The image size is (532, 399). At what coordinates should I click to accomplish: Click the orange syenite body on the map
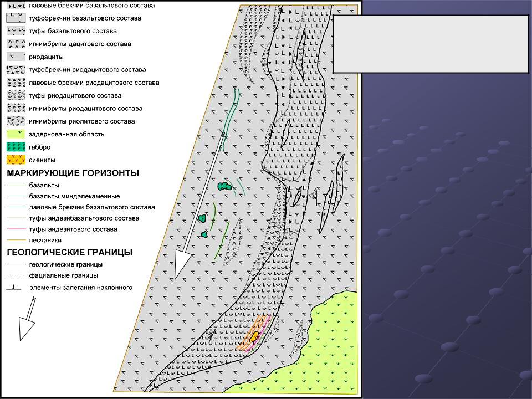click(x=254, y=336)
